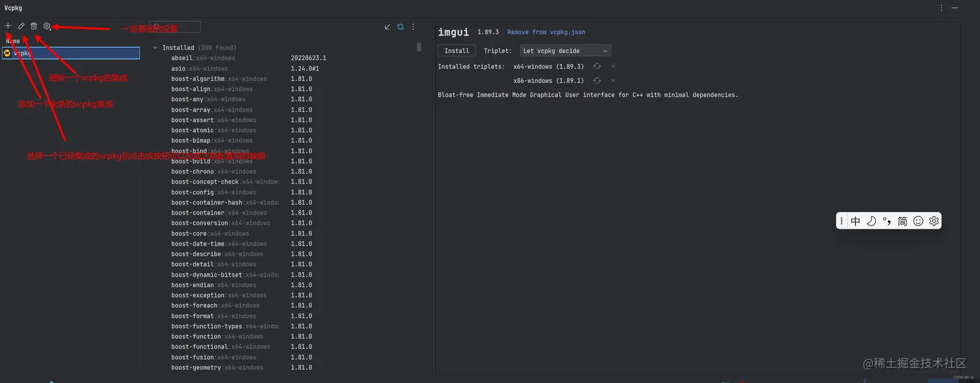Select boost-fusion package row
980x383 pixels.
213,357
